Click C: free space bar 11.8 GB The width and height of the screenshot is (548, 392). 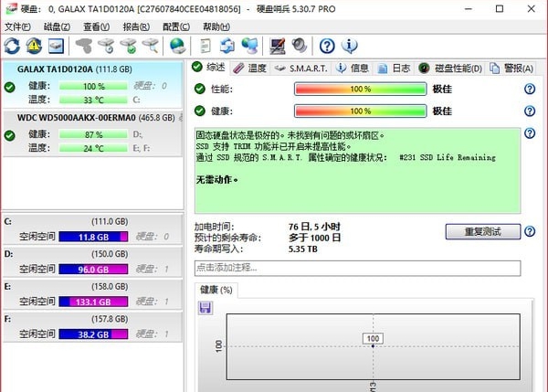pyautogui.click(x=93, y=237)
